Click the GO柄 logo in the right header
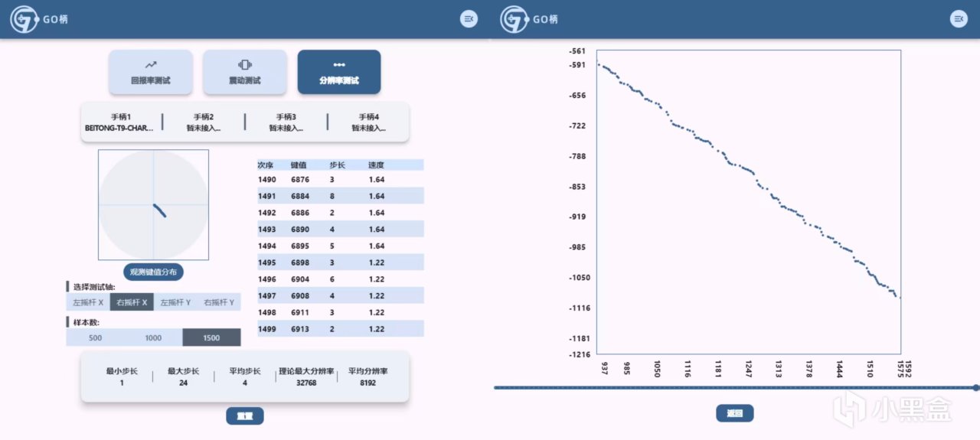The width and height of the screenshot is (980, 440). pyautogui.click(x=528, y=19)
